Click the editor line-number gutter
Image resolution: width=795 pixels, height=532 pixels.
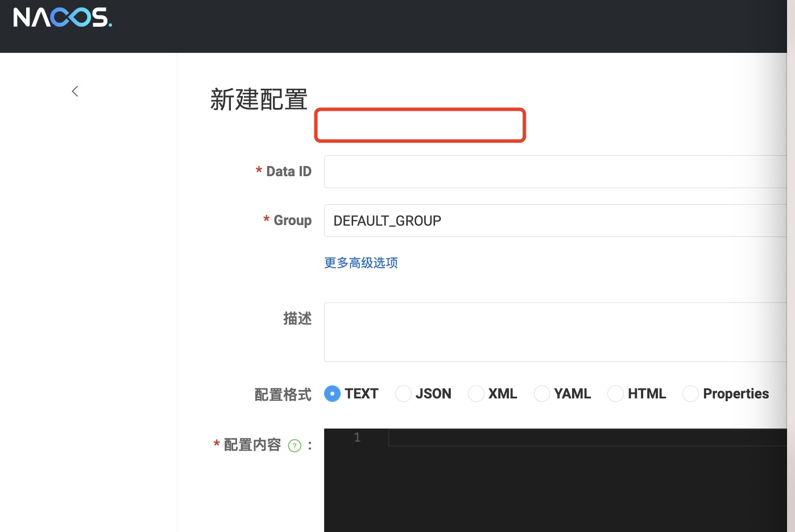pyautogui.click(x=357, y=438)
